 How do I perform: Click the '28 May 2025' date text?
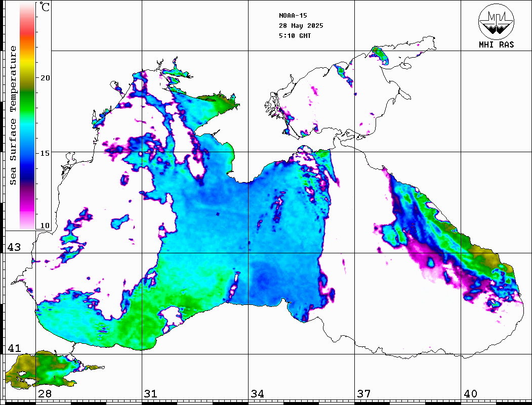coord(301,26)
